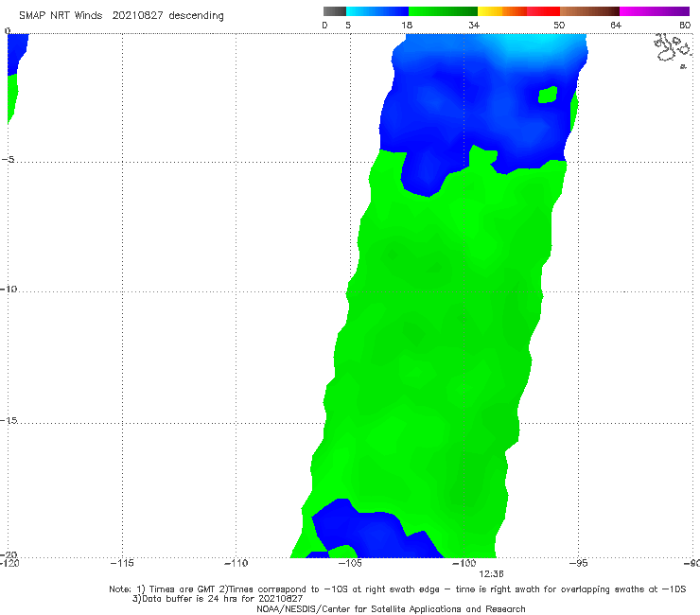The width and height of the screenshot is (700, 615).
Task: Click the color bar label 5
Action: [348, 26]
